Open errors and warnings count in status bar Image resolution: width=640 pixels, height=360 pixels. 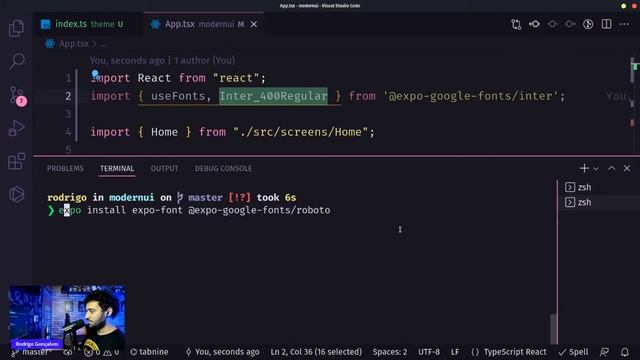coord(102,352)
